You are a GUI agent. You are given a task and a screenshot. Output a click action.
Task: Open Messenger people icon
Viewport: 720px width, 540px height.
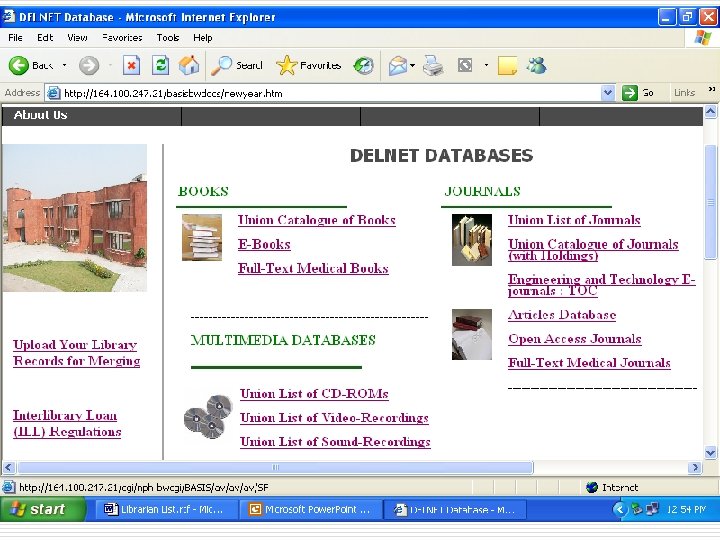point(537,66)
